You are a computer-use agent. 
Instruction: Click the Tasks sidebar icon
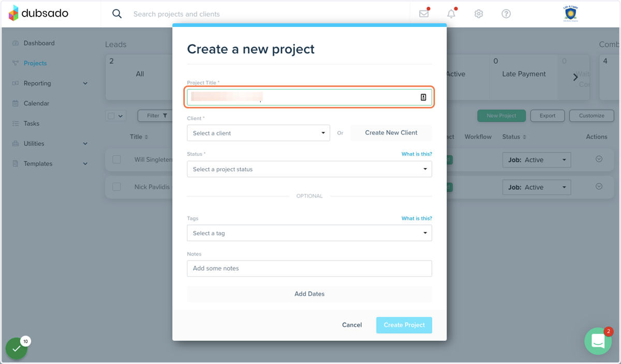(15, 124)
